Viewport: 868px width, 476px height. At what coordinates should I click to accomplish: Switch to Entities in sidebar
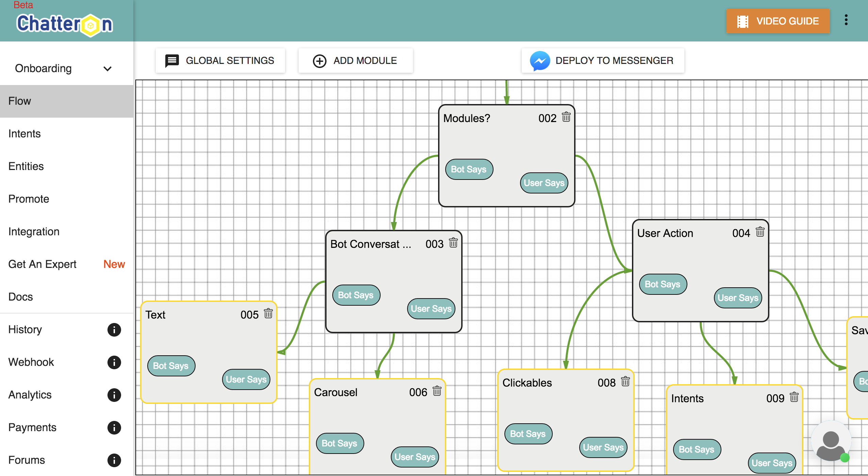[x=26, y=166]
